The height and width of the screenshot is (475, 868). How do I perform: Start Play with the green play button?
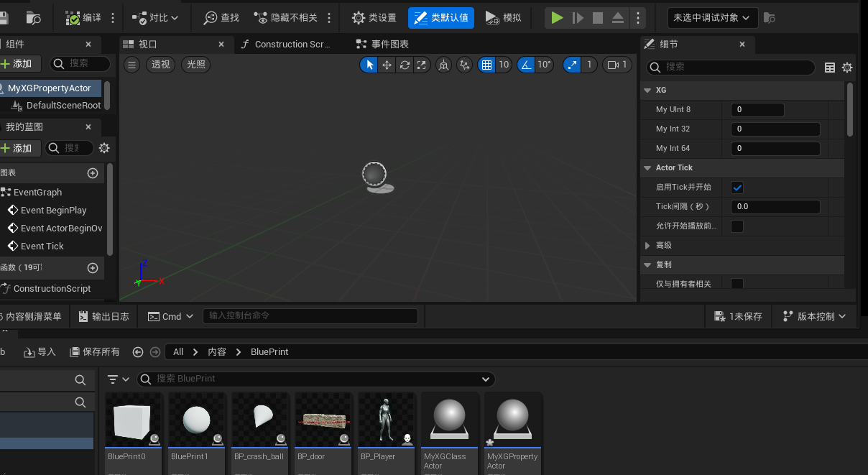point(557,18)
